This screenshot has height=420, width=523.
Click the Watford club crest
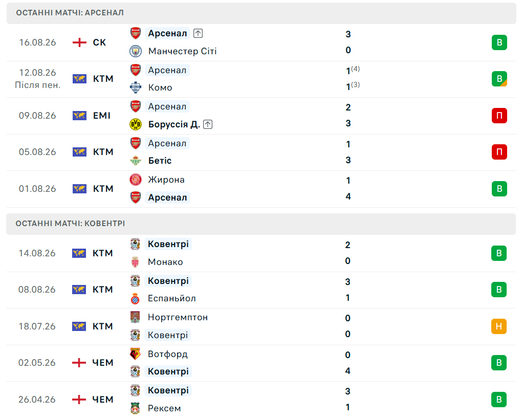click(x=135, y=354)
